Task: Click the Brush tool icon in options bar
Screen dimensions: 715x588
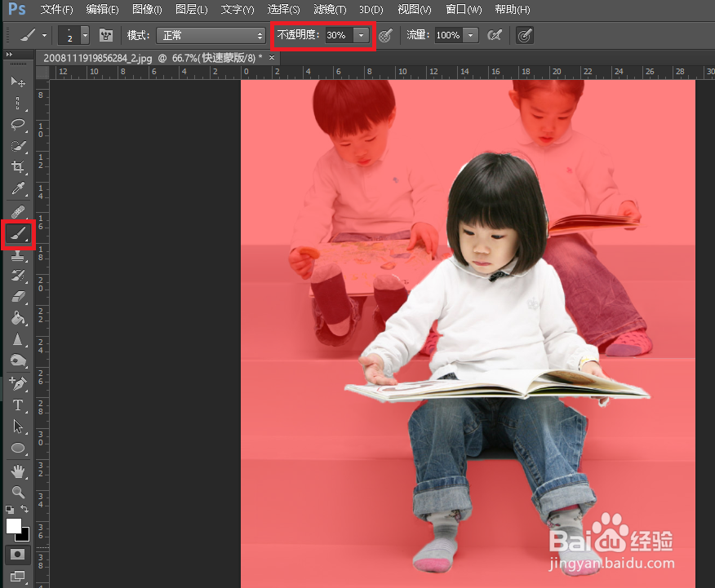Action: pyautogui.click(x=28, y=35)
